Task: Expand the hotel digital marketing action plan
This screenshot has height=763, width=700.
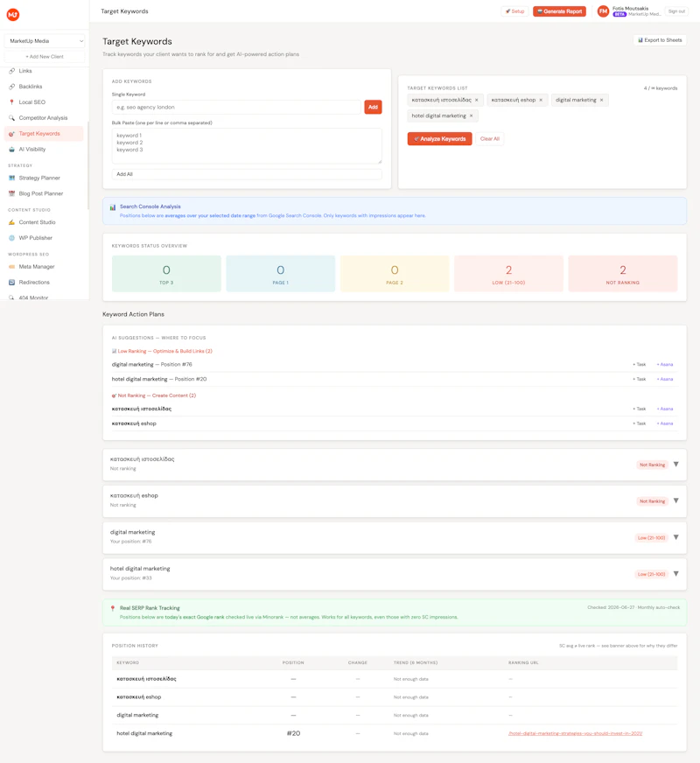Action: point(676,574)
